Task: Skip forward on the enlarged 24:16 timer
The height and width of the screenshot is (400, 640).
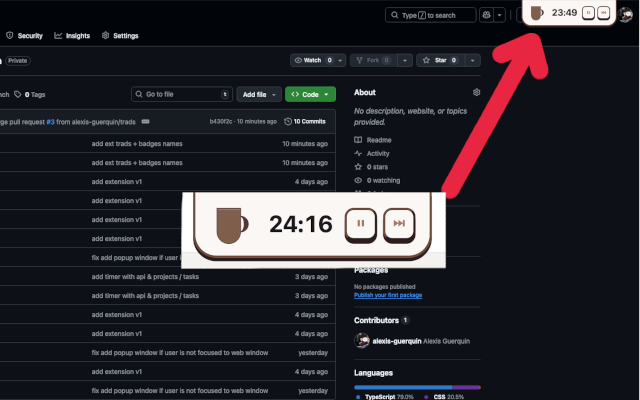Action: (399, 224)
